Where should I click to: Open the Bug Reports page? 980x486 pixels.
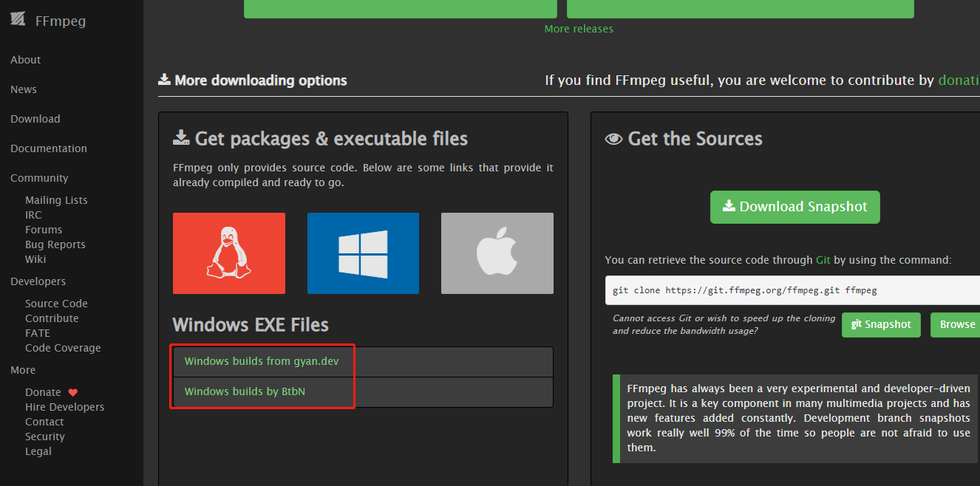point(55,244)
